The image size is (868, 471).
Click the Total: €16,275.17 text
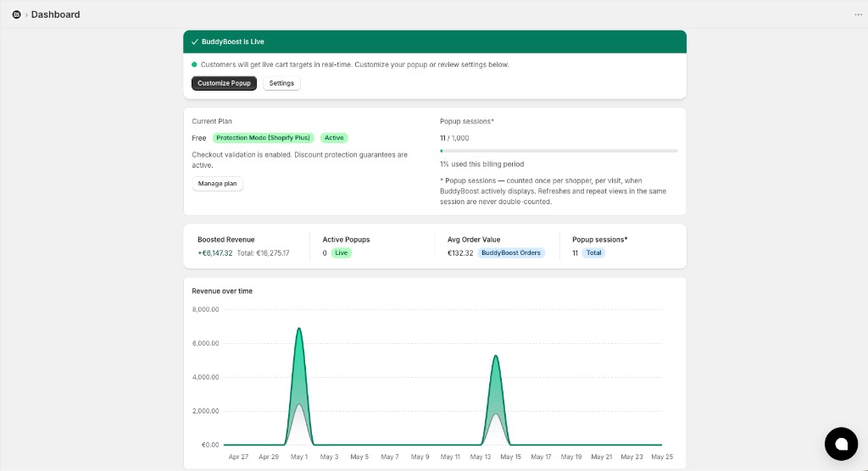(x=264, y=253)
